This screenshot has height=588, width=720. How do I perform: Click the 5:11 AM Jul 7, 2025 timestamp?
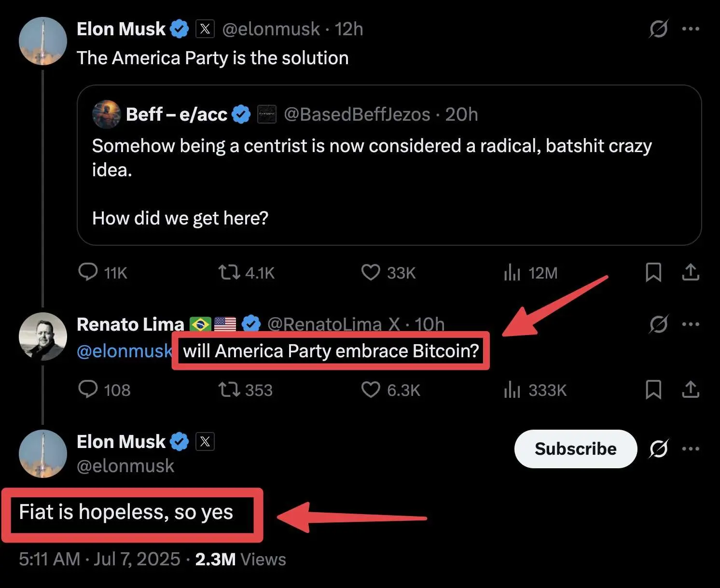pos(99,559)
